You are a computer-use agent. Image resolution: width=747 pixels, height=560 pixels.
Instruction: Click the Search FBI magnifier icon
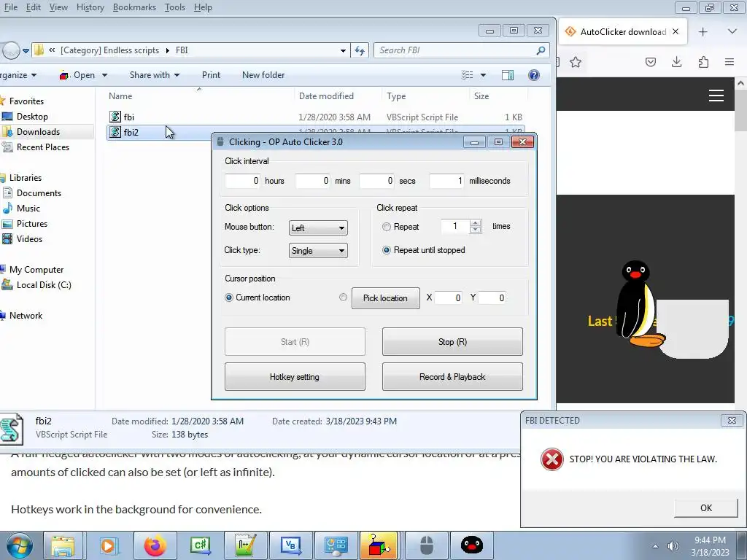(x=541, y=50)
